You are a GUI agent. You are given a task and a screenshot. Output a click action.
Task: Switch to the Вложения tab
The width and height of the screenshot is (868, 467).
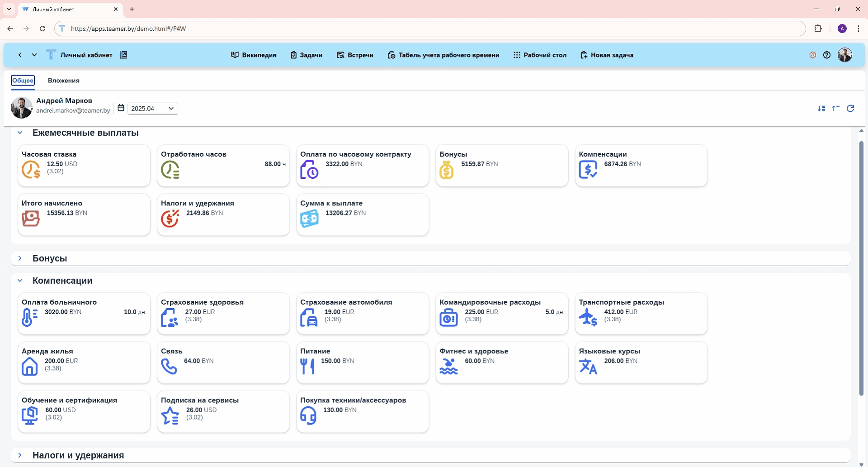[64, 81]
